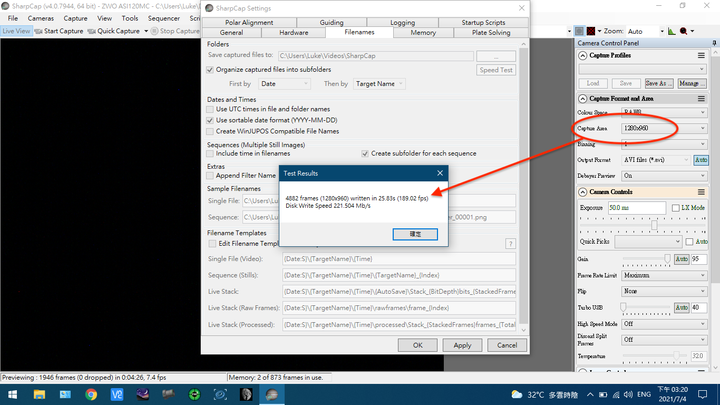Switch to the Memory settings tab
Image resolution: width=720 pixels, height=405 pixels.
423,33
